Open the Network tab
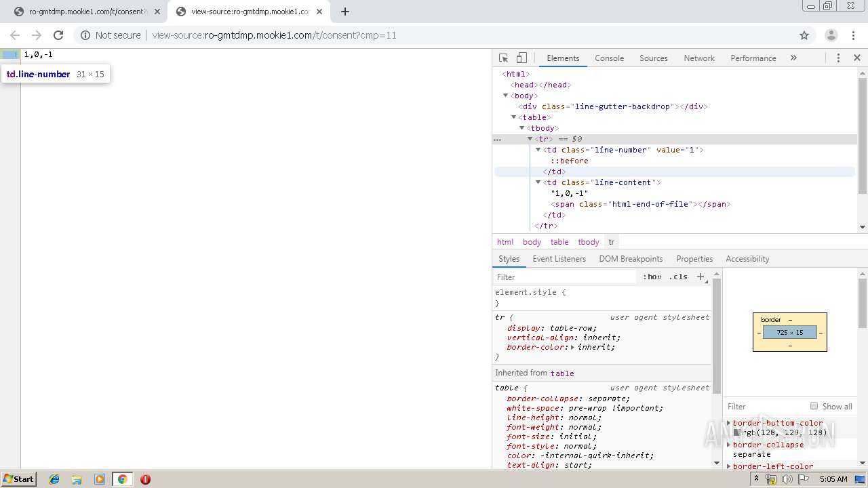The height and width of the screenshot is (488, 868). (699, 58)
